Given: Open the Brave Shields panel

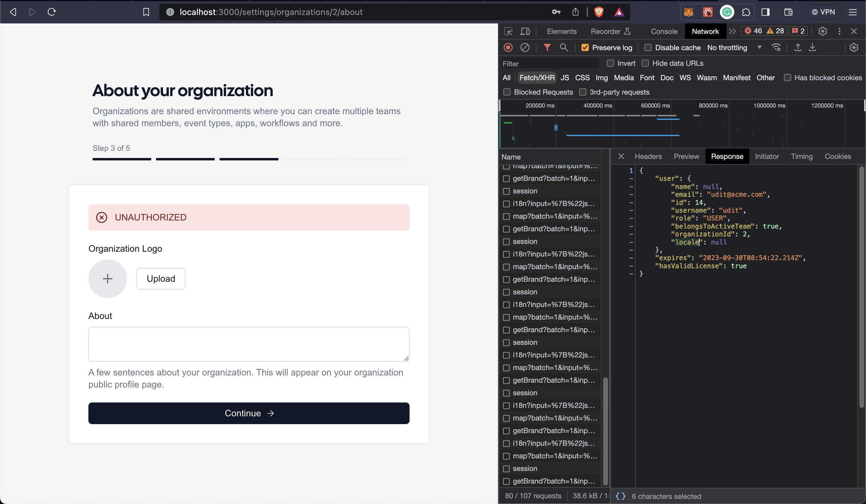Looking at the screenshot, I should [598, 12].
